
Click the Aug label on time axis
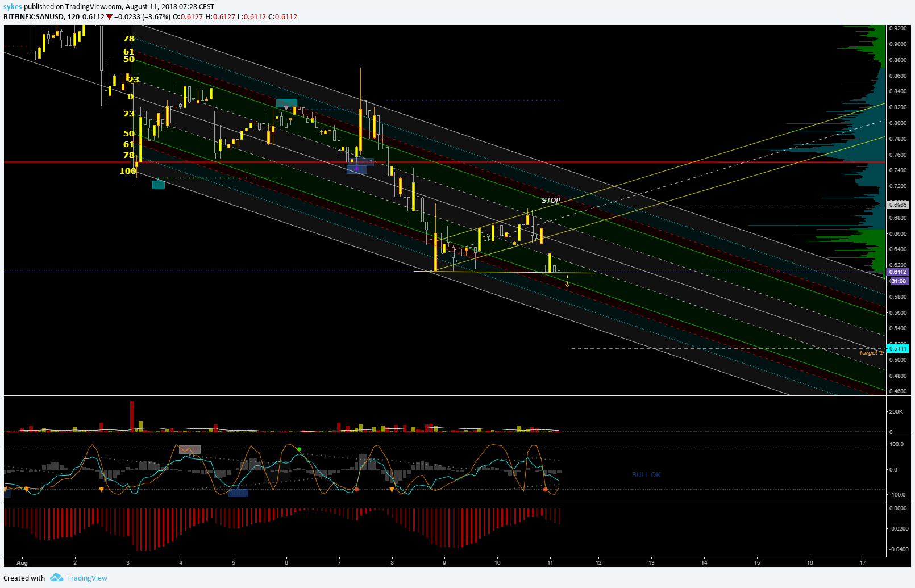22,563
